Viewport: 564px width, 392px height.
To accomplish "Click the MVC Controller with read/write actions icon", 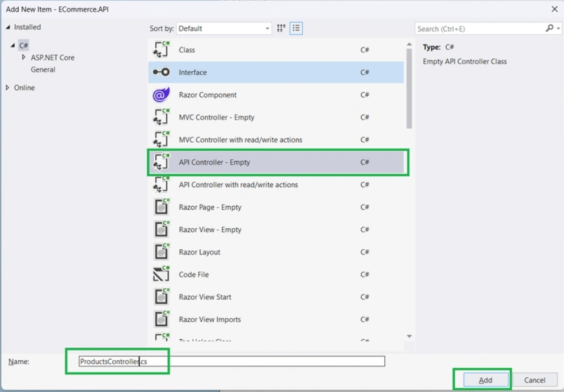I will (x=161, y=140).
